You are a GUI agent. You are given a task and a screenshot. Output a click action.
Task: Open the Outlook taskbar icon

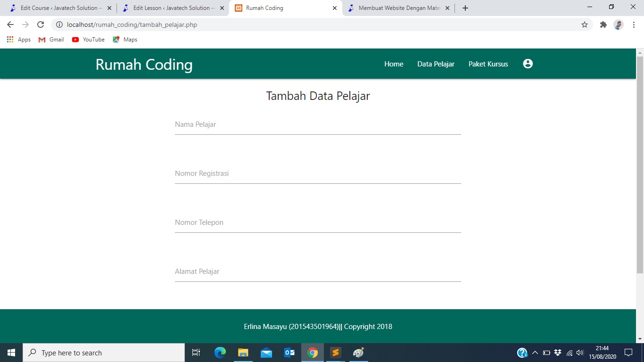(x=289, y=353)
